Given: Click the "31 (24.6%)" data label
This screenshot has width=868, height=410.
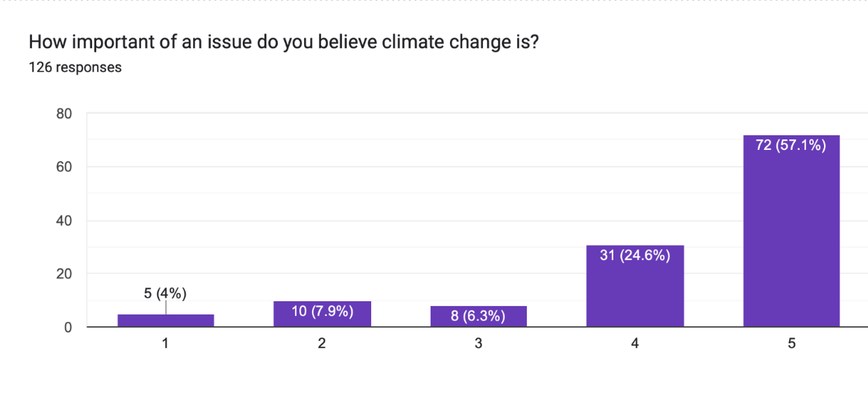Looking at the screenshot, I should (x=635, y=256).
